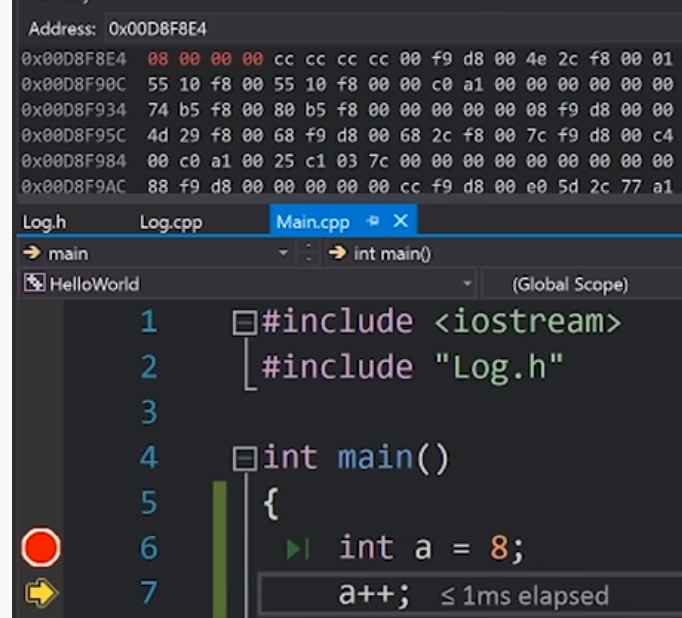Click memory row address 0x00D8F90C
Screen dimensions: 682x618
pyautogui.click(x=74, y=84)
